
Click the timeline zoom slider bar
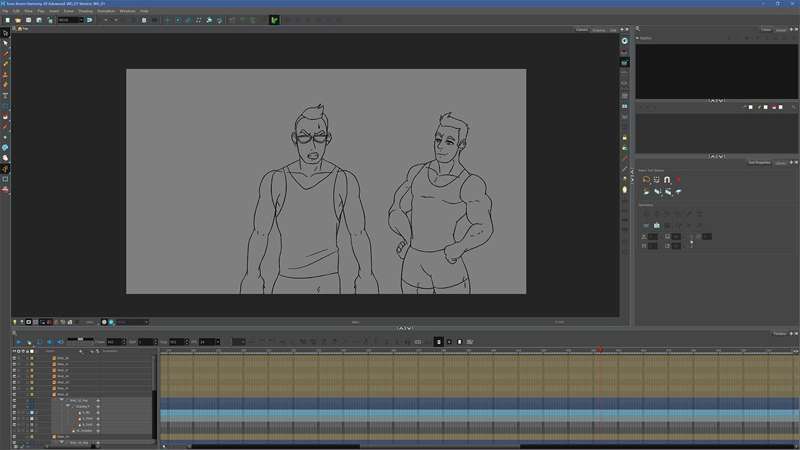click(81, 339)
